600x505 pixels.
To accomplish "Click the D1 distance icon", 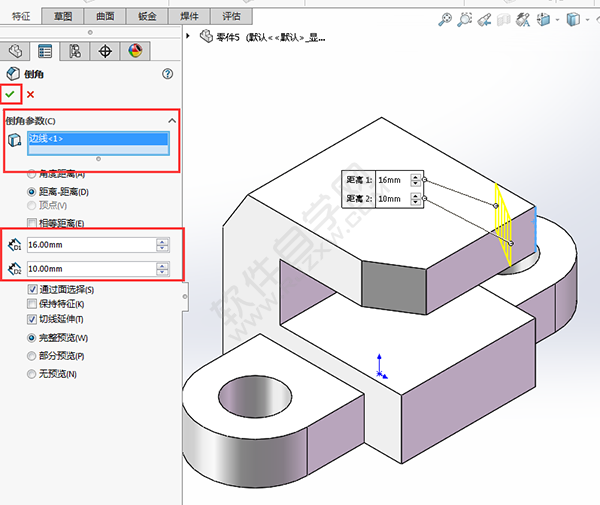I will [15, 245].
